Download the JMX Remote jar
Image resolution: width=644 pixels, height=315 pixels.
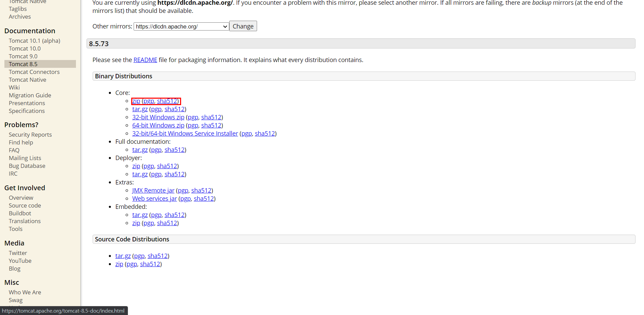[x=153, y=191]
